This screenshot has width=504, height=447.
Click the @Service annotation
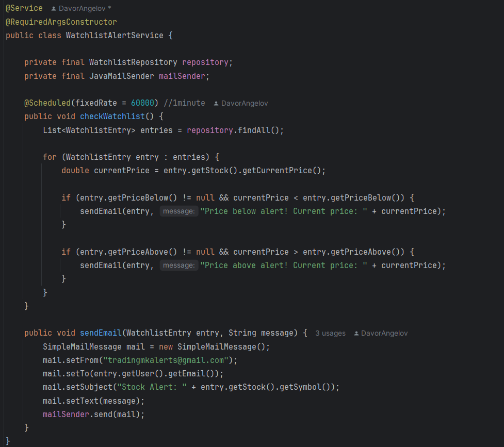tap(24, 8)
